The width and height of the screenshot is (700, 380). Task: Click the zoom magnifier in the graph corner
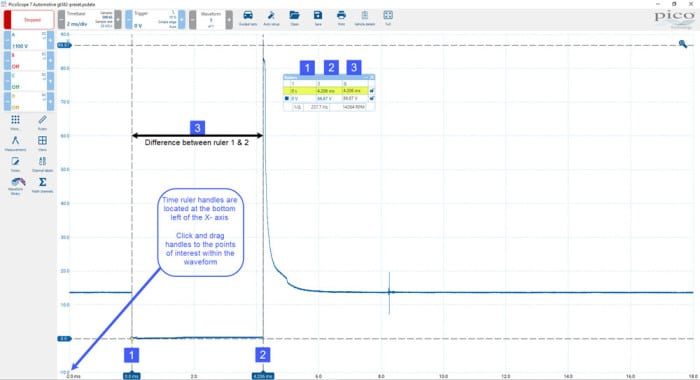pyautogui.click(x=683, y=44)
